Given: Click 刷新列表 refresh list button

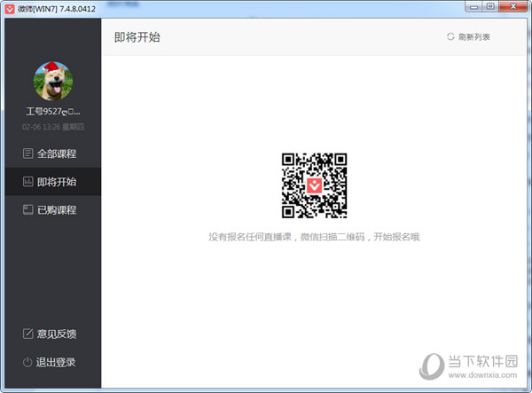Looking at the screenshot, I should pos(468,36).
